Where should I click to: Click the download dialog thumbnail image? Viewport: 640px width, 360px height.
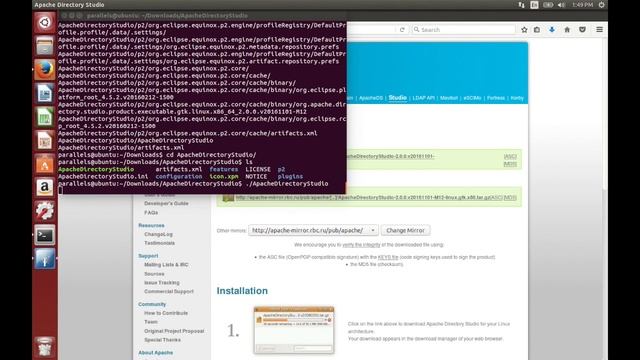click(x=294, y=330)
